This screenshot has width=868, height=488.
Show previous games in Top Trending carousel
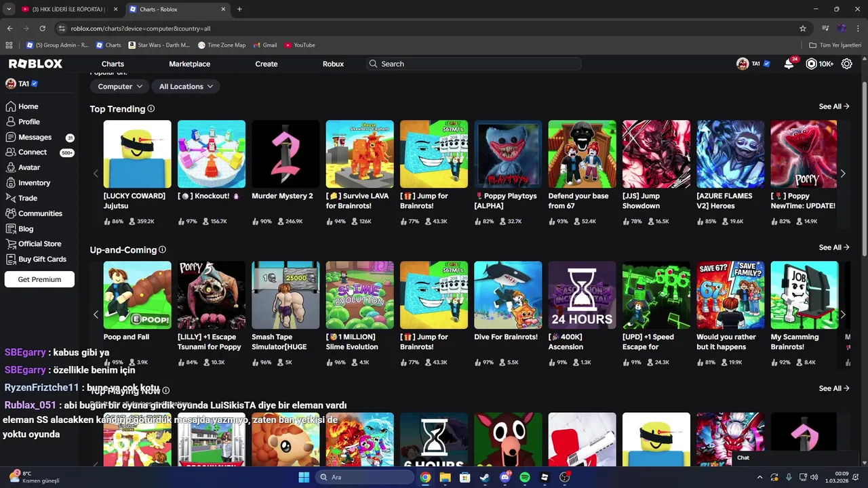click(x=96, y=174)
